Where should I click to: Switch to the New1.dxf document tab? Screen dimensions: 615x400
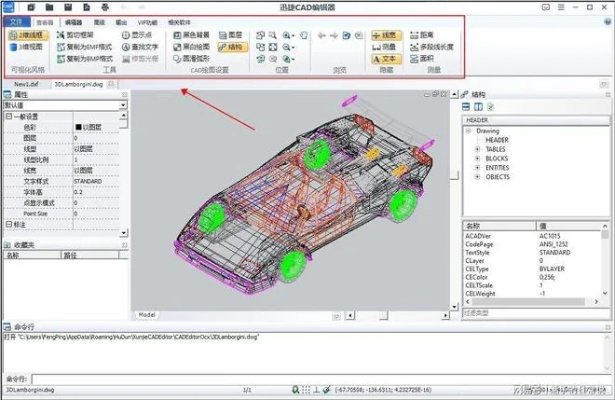tap(26, 84)
